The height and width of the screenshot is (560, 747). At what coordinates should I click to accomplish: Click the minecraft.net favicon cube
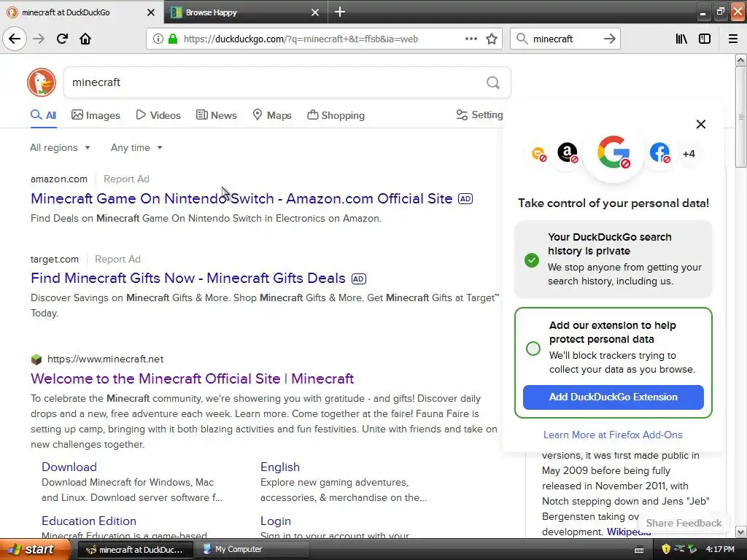[x=36, y=359]
